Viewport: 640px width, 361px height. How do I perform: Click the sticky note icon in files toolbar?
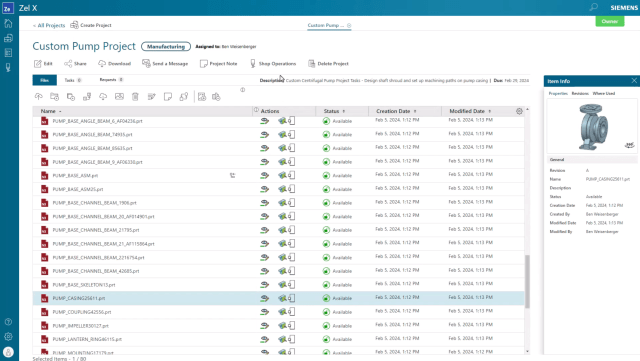[x=167, y=96]
